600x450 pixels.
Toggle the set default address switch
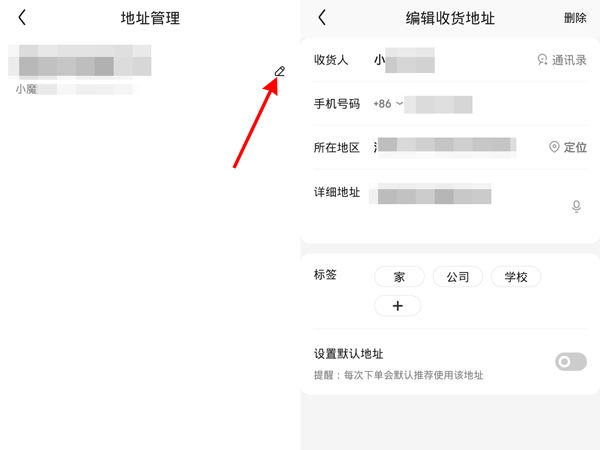(x=571, y=362)
